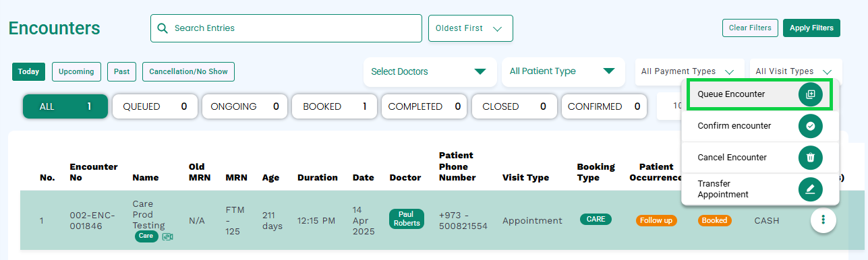Expand the Select Doctors dropdown
This screenshot has height=260, width=868.
tap(429, 71)
